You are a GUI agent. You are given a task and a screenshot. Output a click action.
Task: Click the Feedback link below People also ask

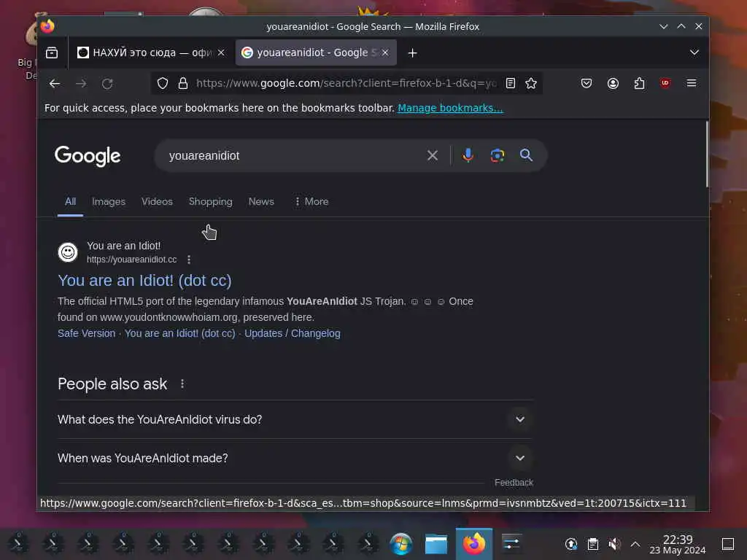(514, 483)
